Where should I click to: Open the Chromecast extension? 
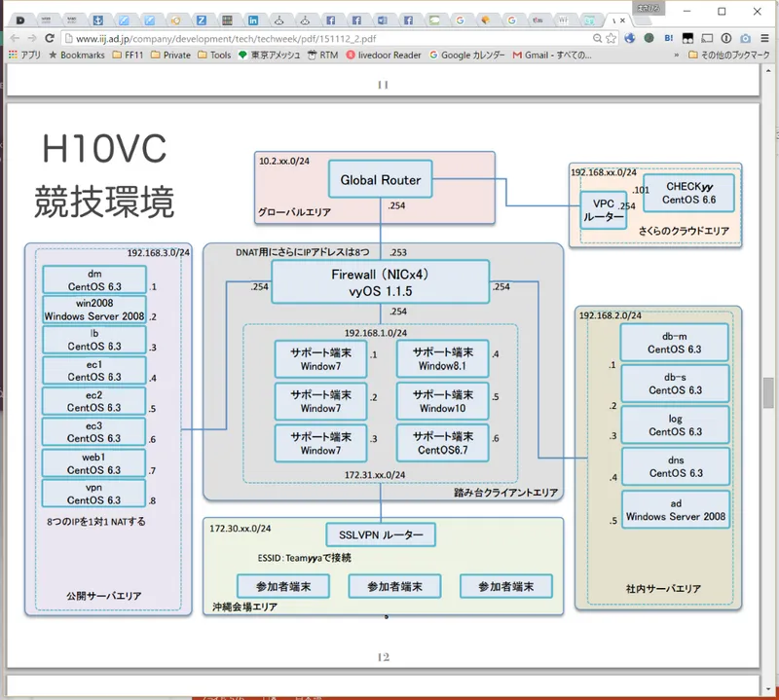(708, 38)
